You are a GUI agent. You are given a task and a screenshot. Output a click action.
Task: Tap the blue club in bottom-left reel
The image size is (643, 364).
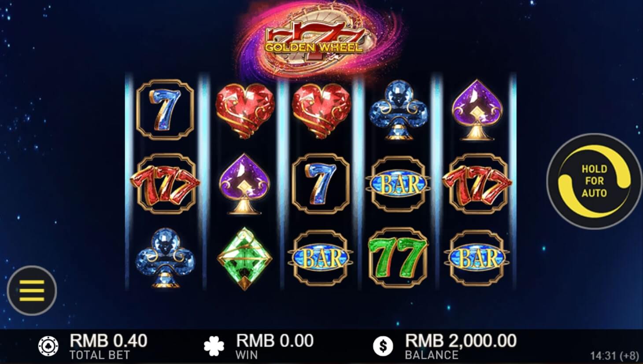165,257
